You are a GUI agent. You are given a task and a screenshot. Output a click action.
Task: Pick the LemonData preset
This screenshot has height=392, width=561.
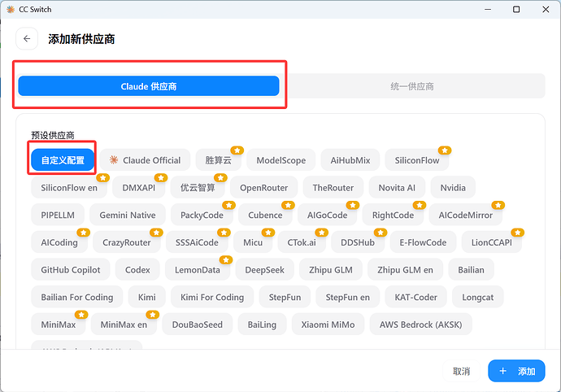(197, 269)
